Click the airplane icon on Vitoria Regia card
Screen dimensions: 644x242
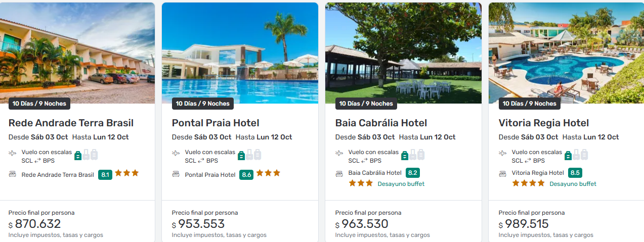[x=503, y=153]
